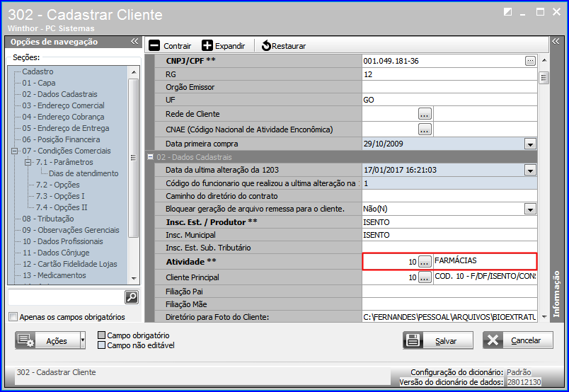The width and height of the screenshot is (569, 392).
Task: Select 13 - Medicamentos section
Action: (x=54, y=275)
